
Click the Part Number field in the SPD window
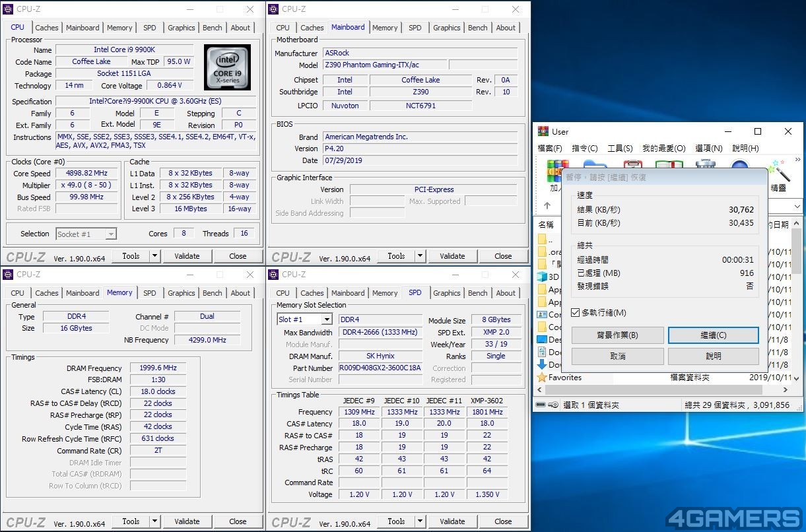(380, 368)
